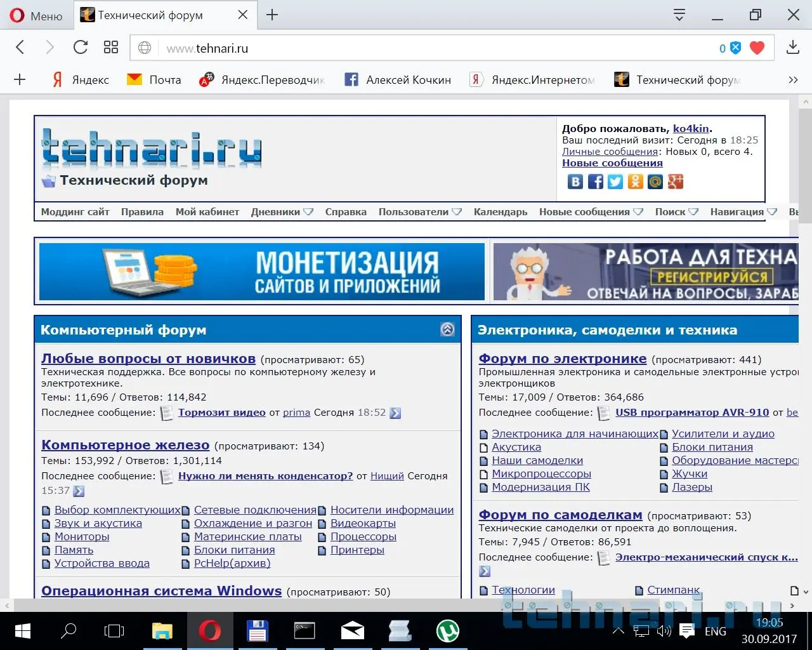Viewport: 812px width, 650px height.
Task: Open Операционная система Windows forum
Action: pyautogui.click(x=161, y=591)
